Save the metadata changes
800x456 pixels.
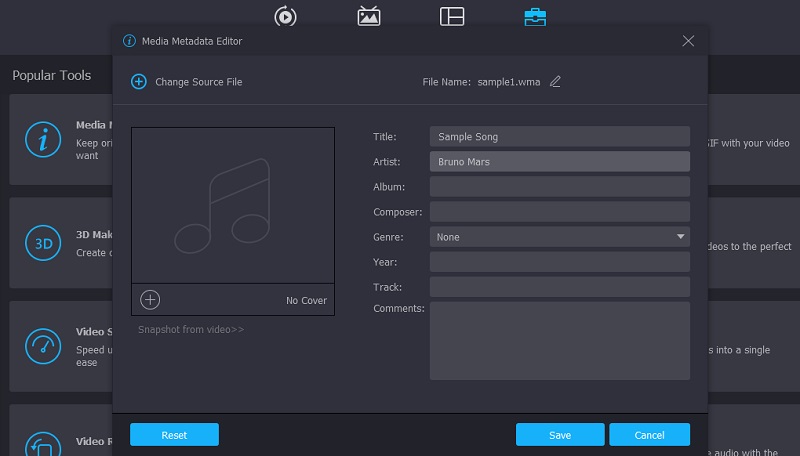[x=560, y=435]
